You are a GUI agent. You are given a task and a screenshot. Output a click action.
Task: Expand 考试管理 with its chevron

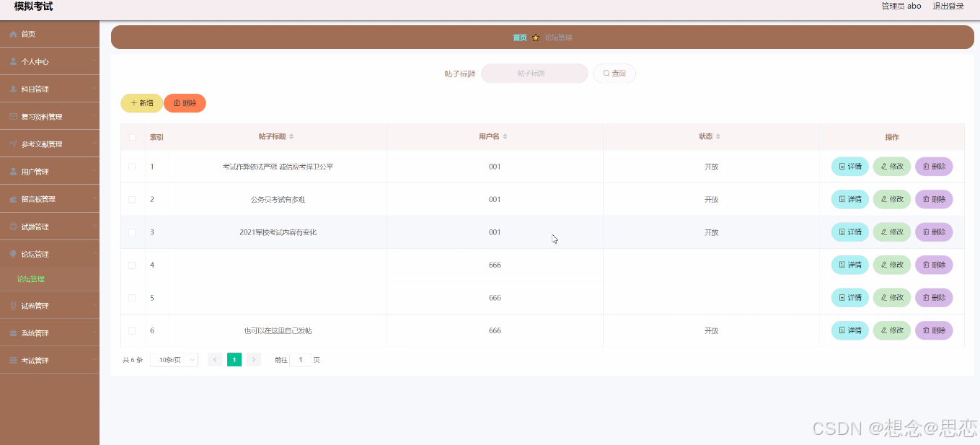click(94, 360)
